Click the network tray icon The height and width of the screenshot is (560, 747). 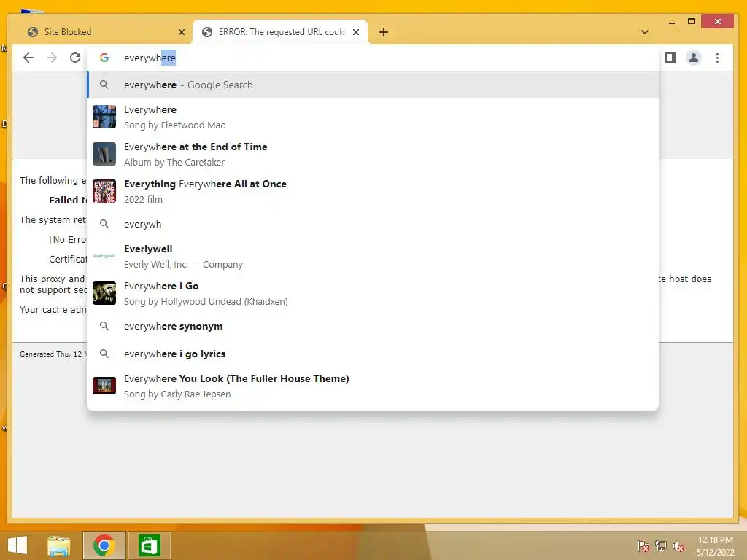[x=661, y=546]
